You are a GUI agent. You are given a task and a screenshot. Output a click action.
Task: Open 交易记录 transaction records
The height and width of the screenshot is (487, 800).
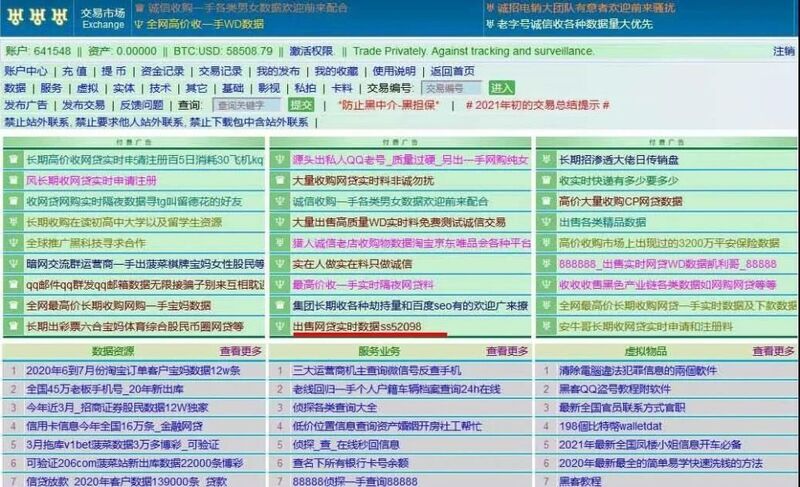pos(220,71)
